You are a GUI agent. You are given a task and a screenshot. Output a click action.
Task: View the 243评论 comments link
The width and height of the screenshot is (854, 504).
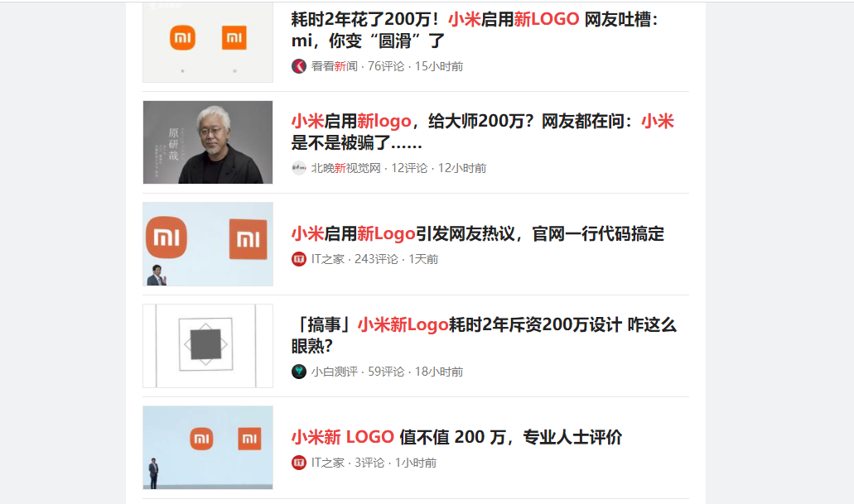(376, 259)
